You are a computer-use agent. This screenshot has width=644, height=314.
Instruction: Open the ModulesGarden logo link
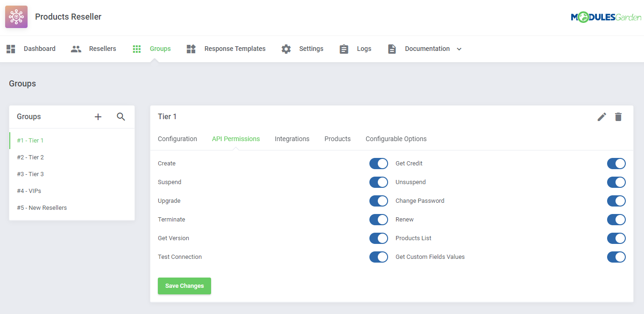coord(606,17)
